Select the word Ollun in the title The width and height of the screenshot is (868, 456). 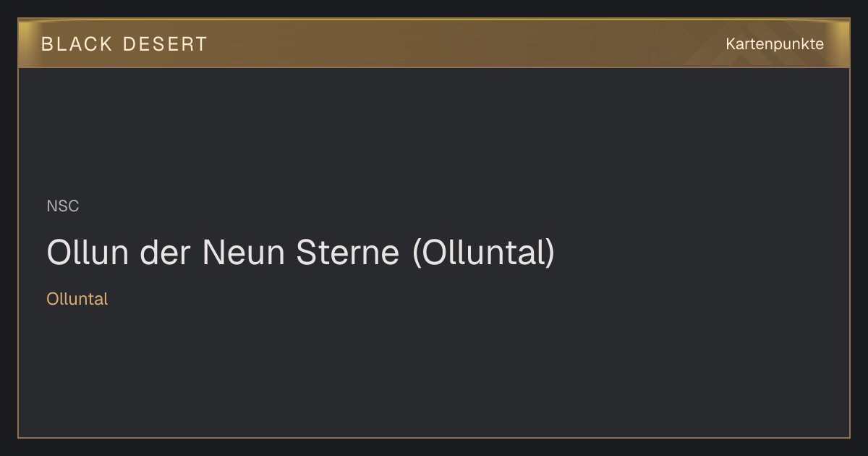(x=88, y=252)
